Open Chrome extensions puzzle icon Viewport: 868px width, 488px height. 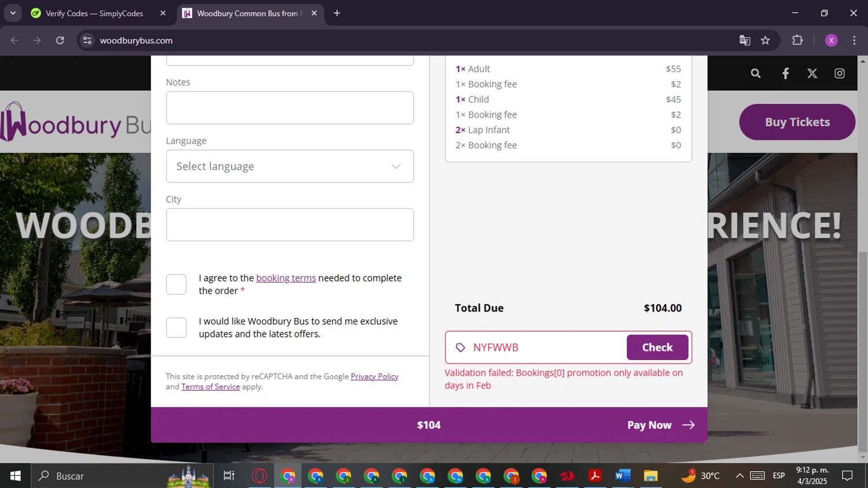(x=797, y=41)
